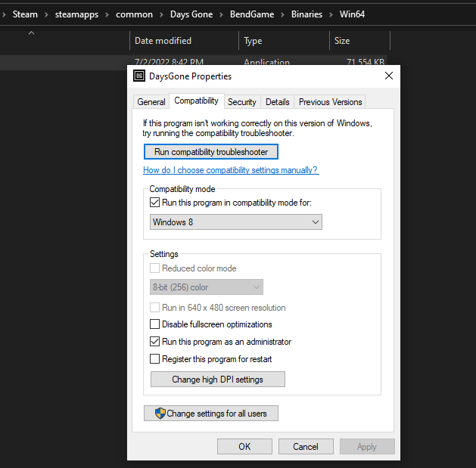The height and width of the screenshot is (468, 476).
Task: Uncheck Run this program as an administrator
Action: point(155,342)
